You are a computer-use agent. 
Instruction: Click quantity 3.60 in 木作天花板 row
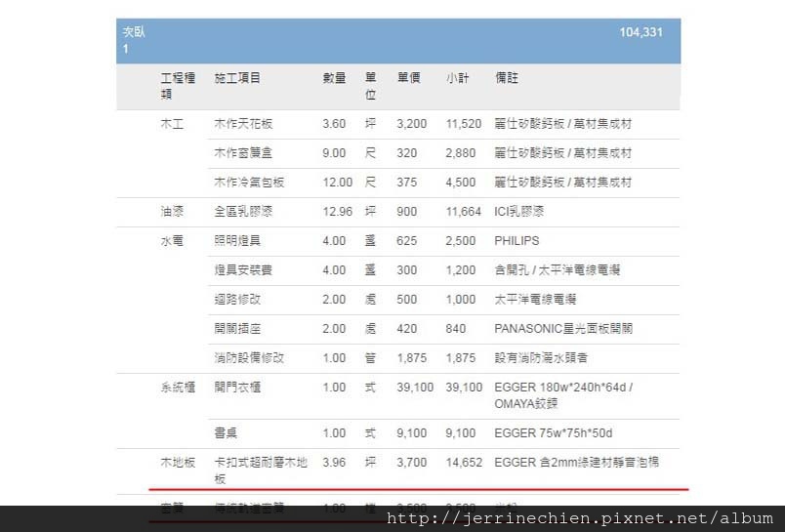click(334, 124)
